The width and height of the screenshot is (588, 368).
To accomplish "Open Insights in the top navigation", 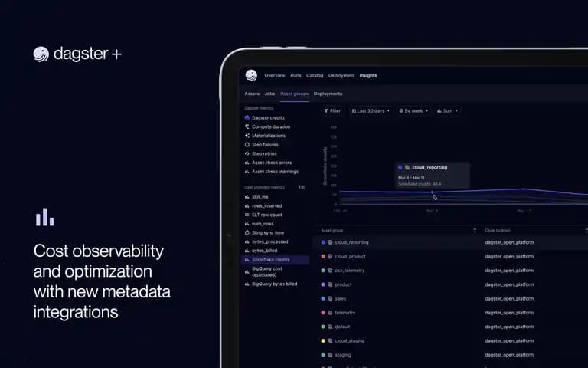I will click(368, 75).
